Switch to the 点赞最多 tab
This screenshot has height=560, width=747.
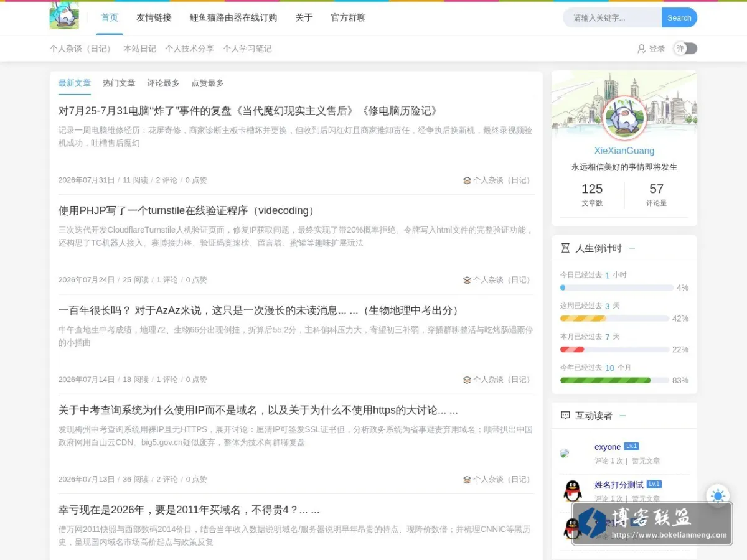pyautogui.click(x=207, y=83)
